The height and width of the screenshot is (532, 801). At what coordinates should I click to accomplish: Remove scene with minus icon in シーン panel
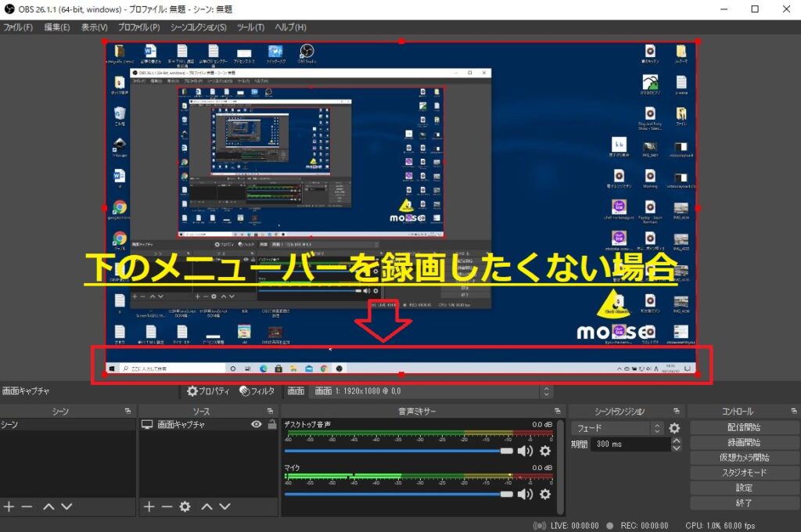pos(27,507)
